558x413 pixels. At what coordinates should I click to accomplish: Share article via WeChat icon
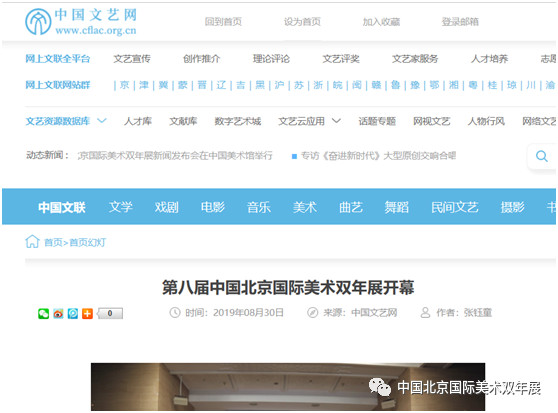(x=43, y=313)
